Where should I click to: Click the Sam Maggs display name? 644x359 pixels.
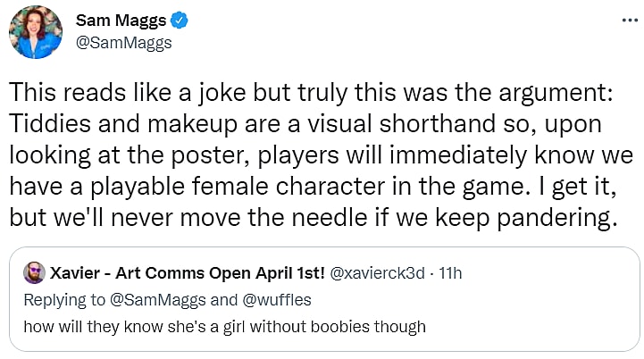pyautogui.click(x=121, y=21)
